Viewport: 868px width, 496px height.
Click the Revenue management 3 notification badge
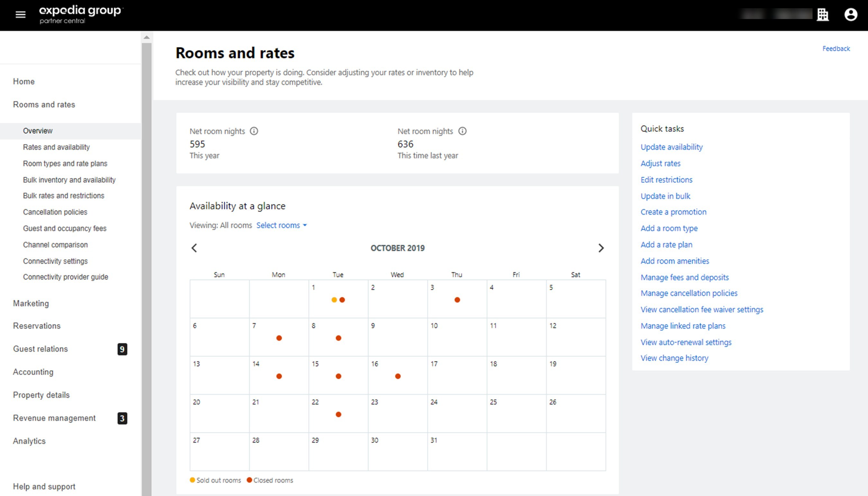[x=122, y=418]
